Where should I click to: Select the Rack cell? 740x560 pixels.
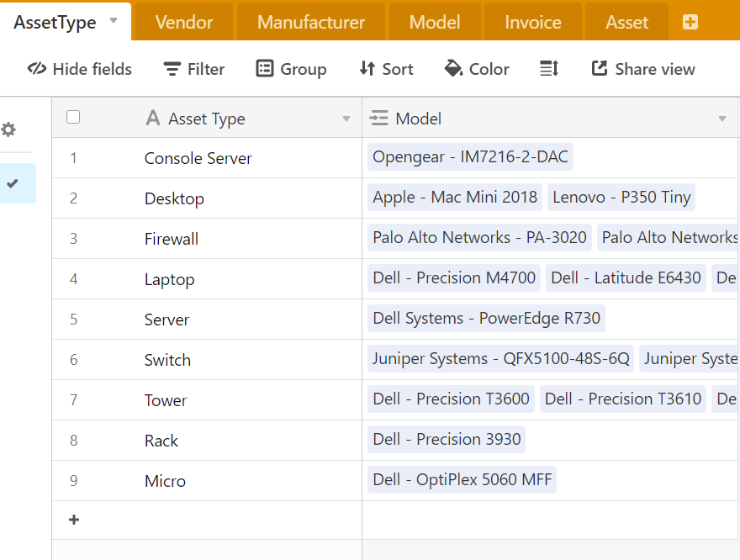tap(207, 440)
